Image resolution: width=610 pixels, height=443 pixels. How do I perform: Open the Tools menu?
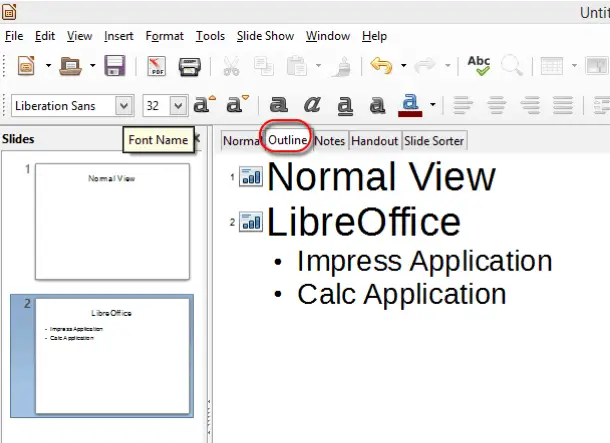click(x=210, y=36)
